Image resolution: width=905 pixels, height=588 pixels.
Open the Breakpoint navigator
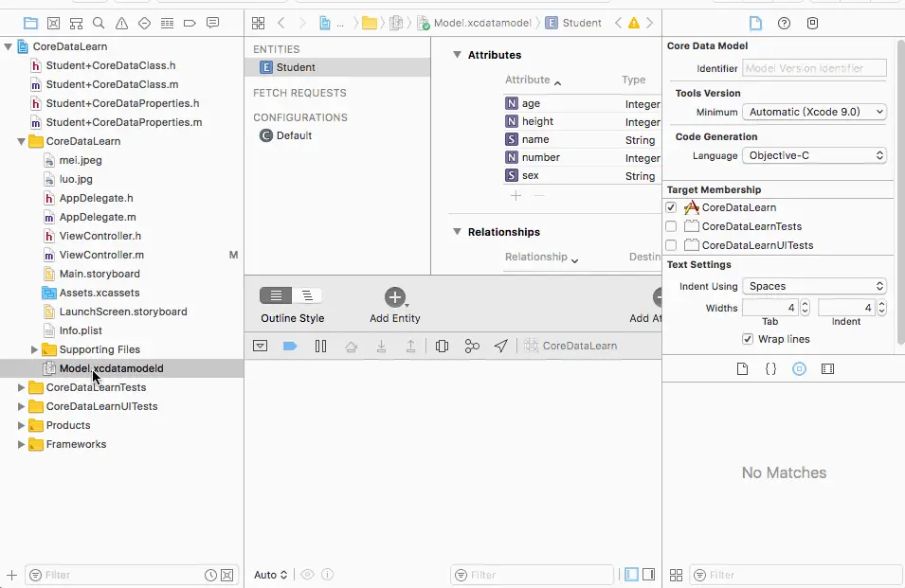(x=190, y=23)
